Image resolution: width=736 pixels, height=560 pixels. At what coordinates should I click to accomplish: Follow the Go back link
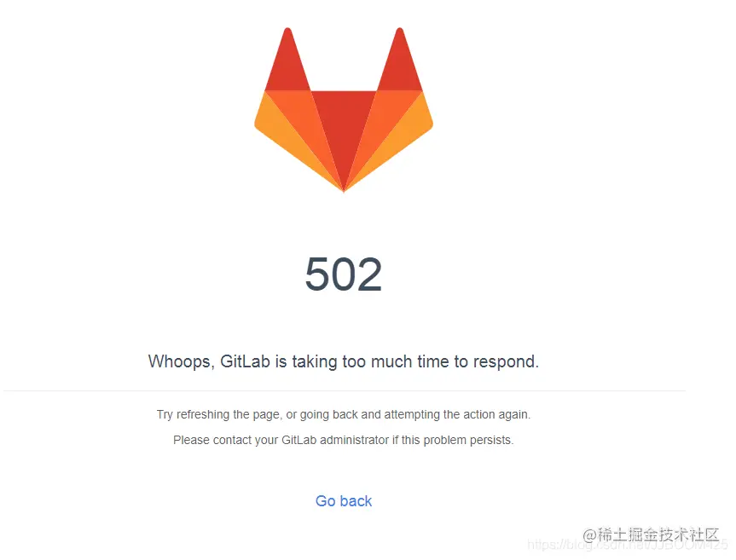coord(344,501)
